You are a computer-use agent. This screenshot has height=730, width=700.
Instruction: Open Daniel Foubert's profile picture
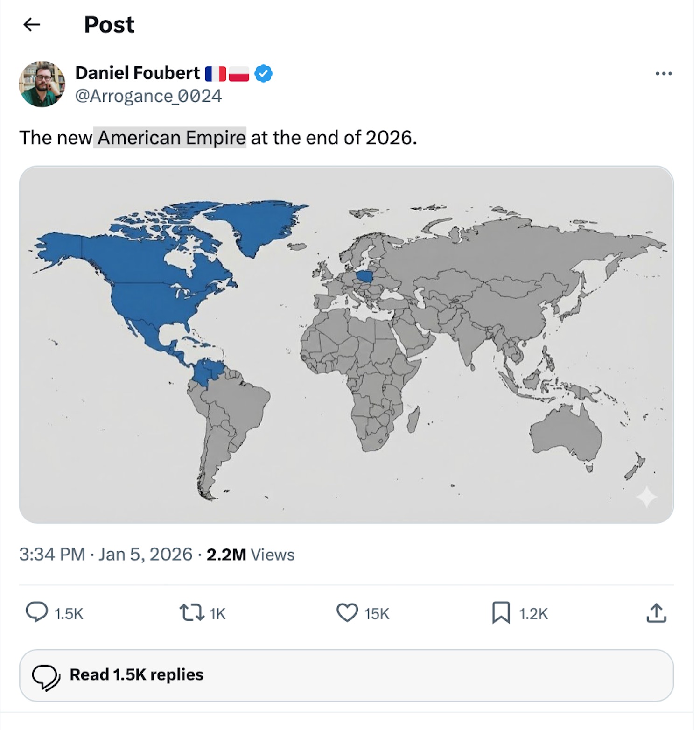coord(42,84)
